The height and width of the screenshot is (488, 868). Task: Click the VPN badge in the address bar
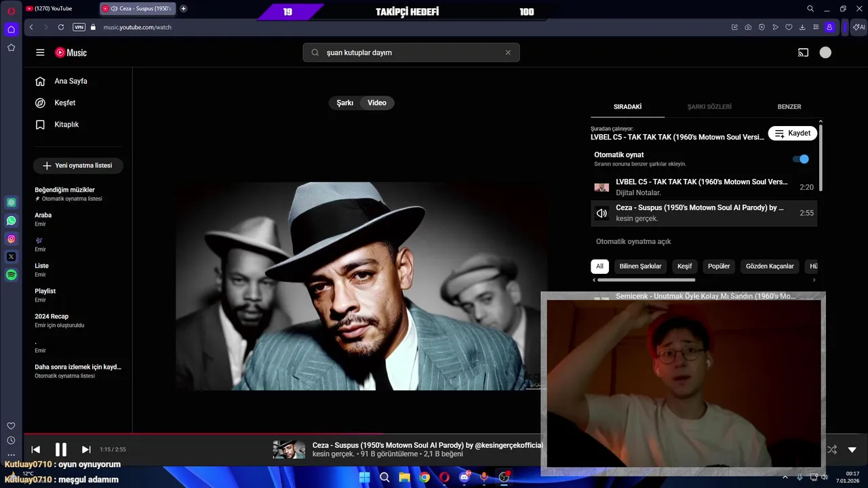79,27
